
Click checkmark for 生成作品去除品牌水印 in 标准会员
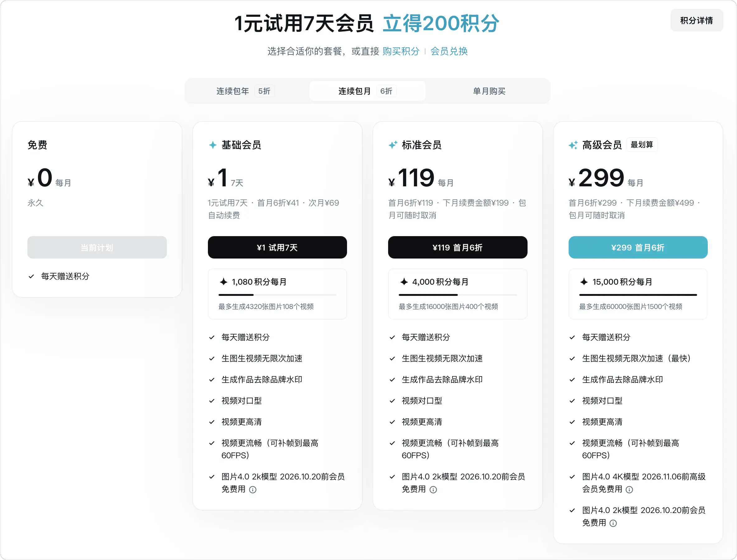pyautogui.click(x=392, y=380)
